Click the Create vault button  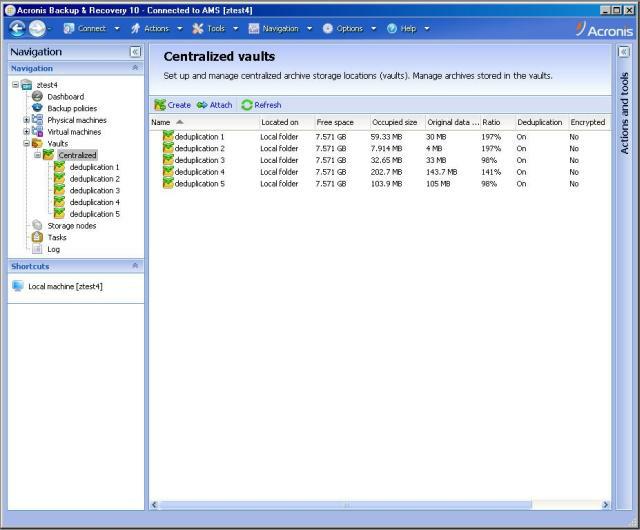[173, 105]
